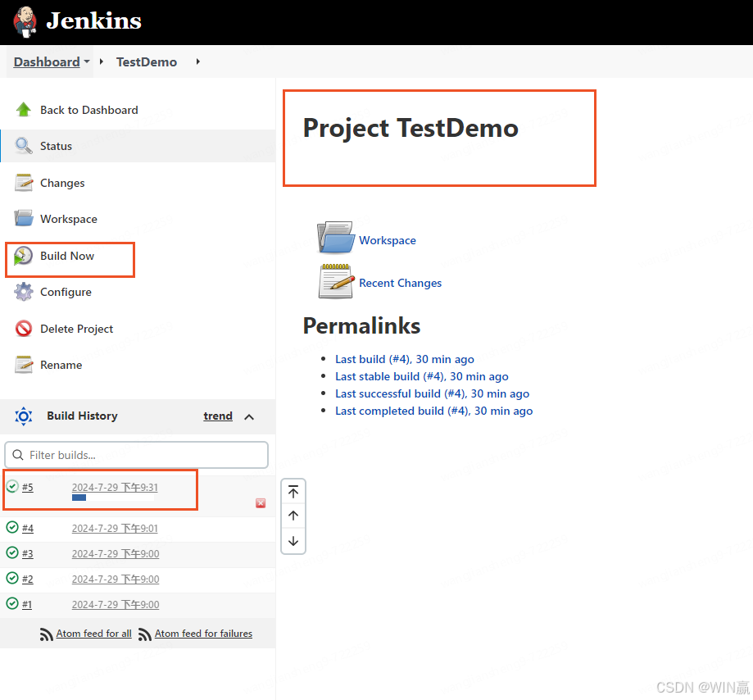Expand the arrow between Dashboard and TestDemo
This screenshot has width=753, height=700.
[x=102, y=61]
